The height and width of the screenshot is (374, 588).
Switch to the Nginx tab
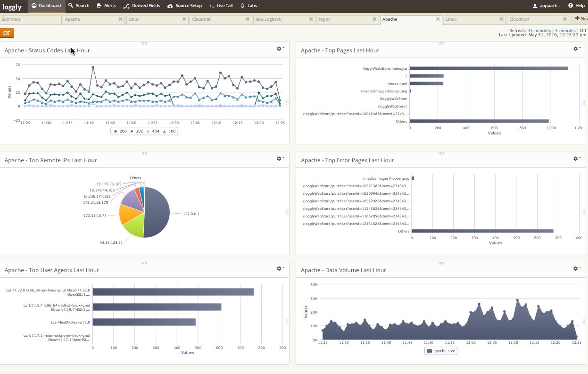click(324, 19)
